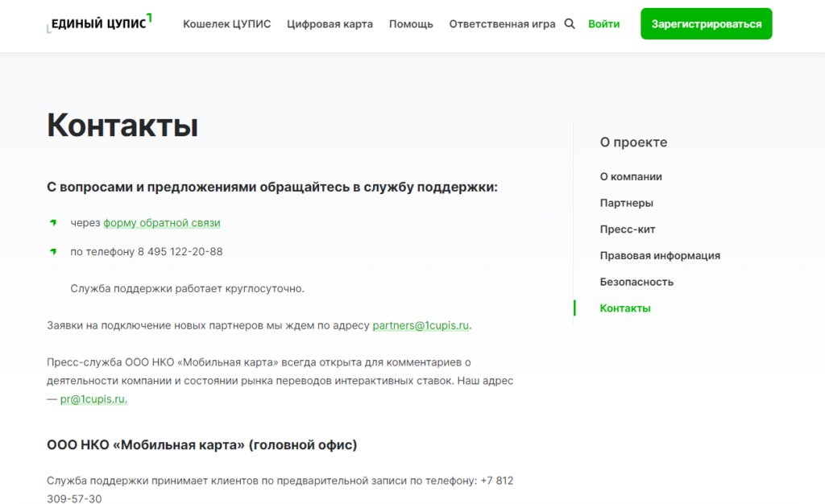Select Пресс-кит in the sidebar

point(627,229)
